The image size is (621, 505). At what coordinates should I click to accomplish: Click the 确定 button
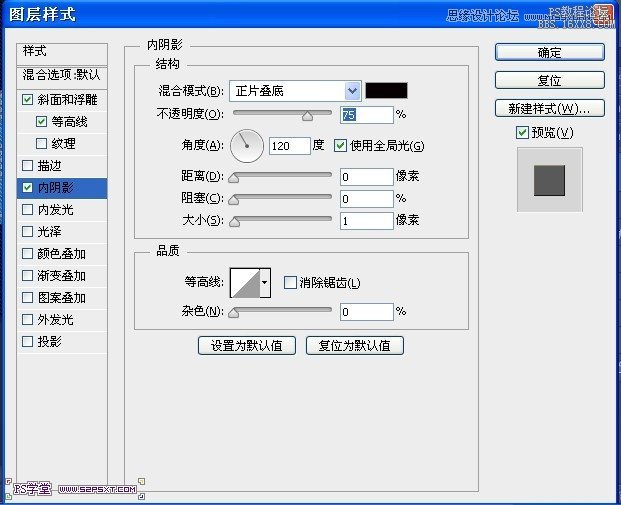pos(550,52)
